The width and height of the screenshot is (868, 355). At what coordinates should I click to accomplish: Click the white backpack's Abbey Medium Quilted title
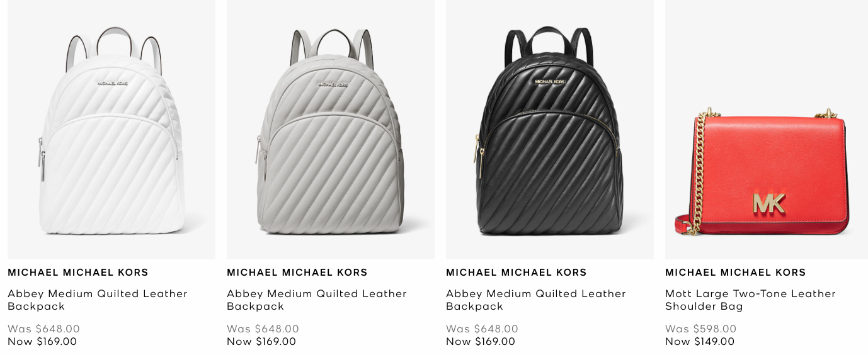pyautogui.click(x=98, y=300)
